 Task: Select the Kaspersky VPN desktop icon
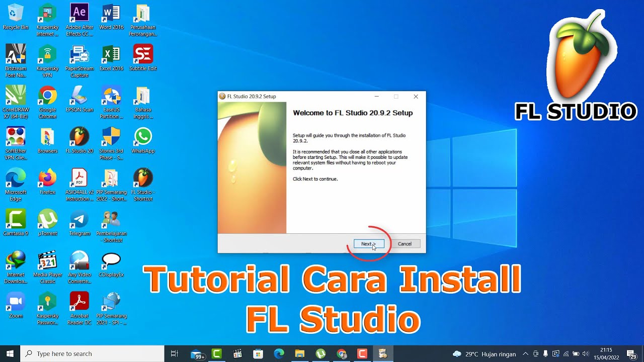47,61
